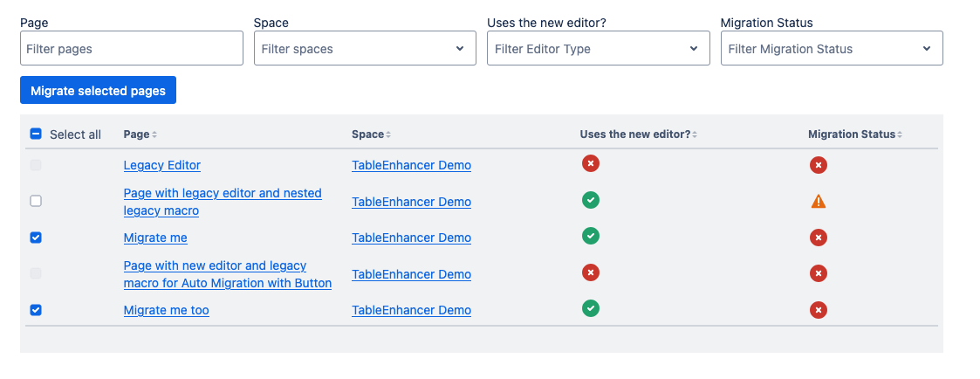Uncheck the Migrate me row checkbox

pos(36,238)
